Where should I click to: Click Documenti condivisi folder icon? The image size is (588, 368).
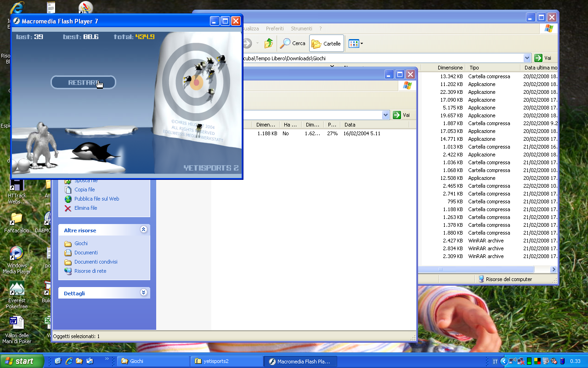[x=68, y=262]
